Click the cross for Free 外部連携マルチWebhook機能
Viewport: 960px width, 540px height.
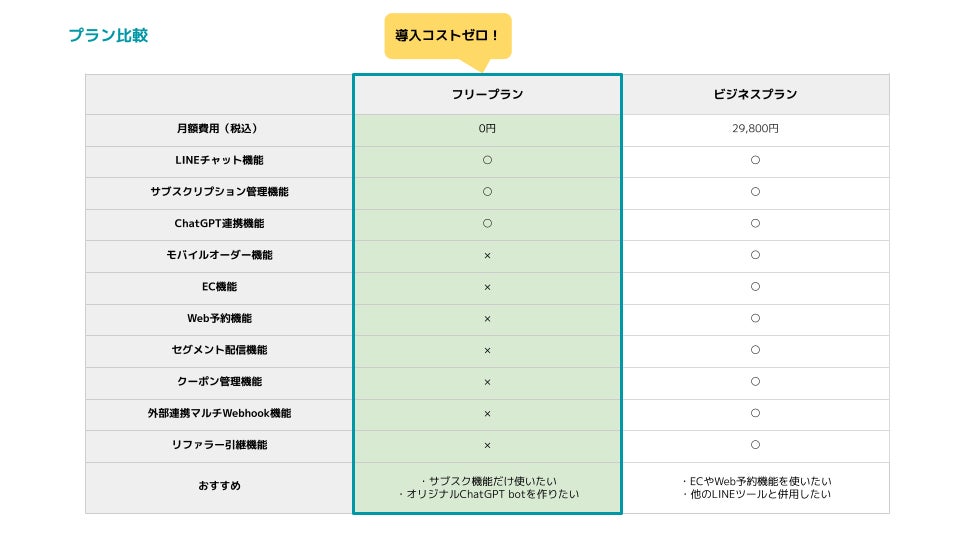(487, 413)
